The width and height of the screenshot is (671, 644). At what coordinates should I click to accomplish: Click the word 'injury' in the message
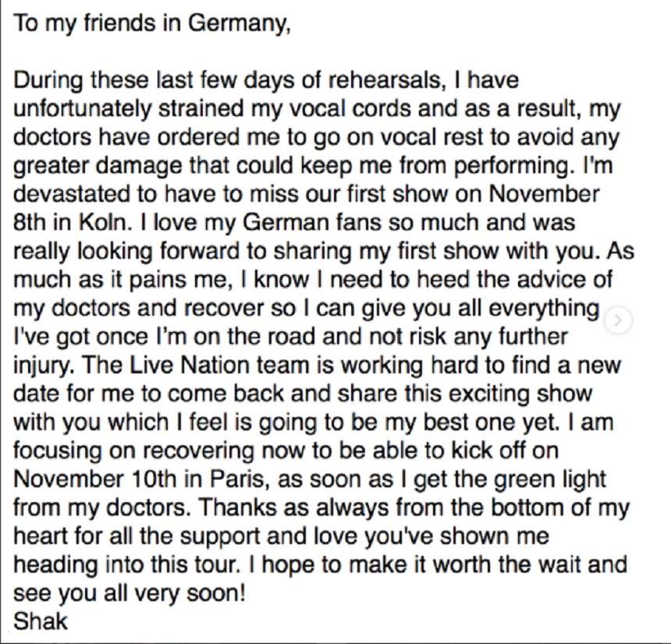tap(42, 366)
